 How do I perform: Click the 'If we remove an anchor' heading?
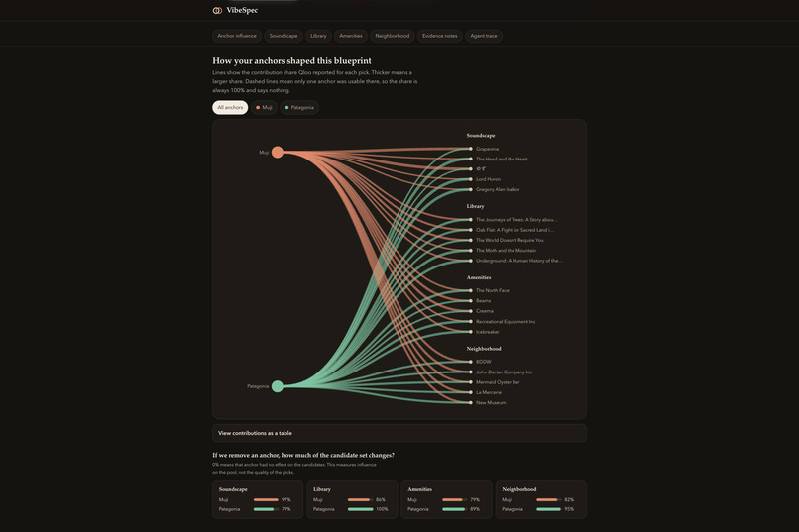(x=303, y=455)
